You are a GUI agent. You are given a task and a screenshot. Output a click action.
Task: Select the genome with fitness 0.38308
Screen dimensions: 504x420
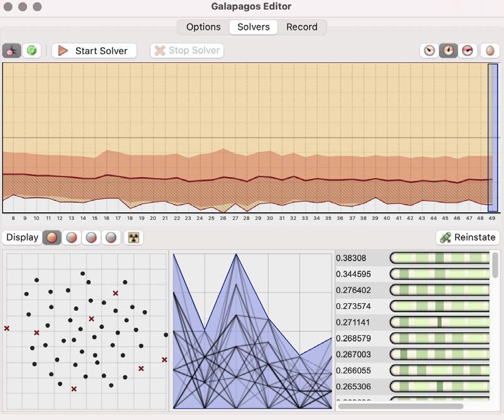pos(412,258)
